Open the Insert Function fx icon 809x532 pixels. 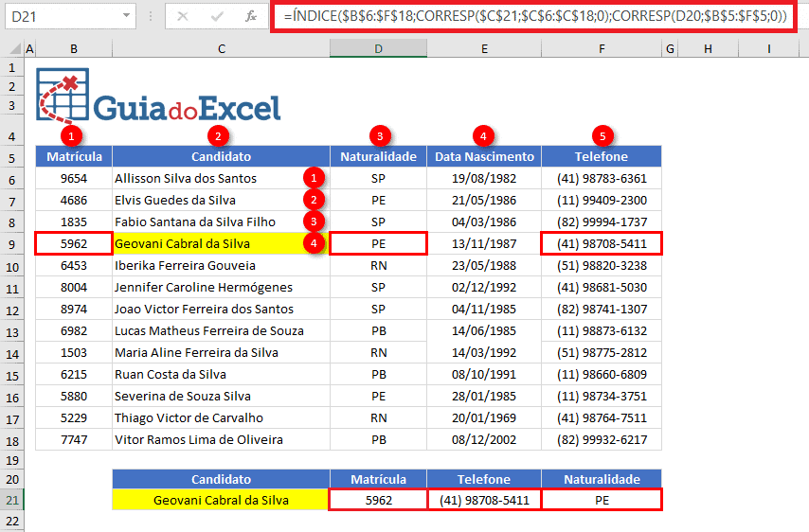(x=251, y=16)
